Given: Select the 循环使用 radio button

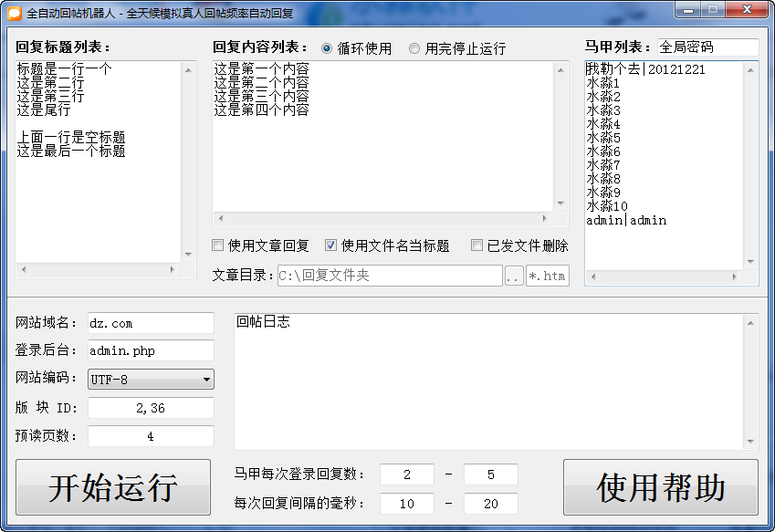Looking at the screenshot, I should [x=327, y=48].
